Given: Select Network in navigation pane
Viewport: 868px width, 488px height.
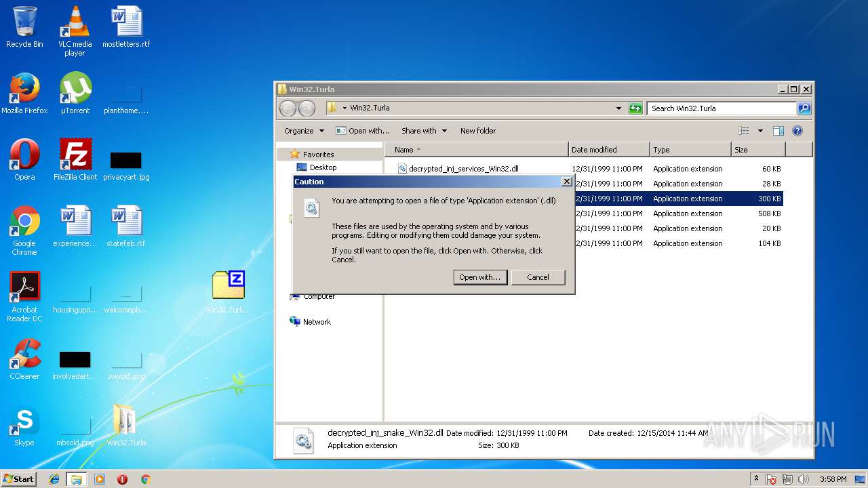Looking at the screenshot, I should pyautogui.click(x=311, y=322).
